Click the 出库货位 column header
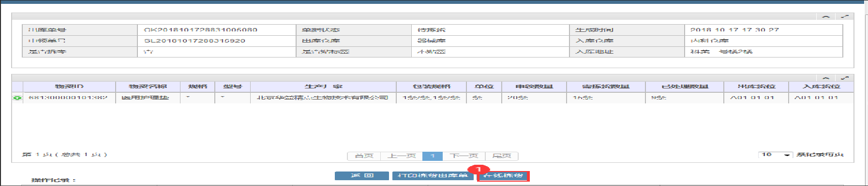This screenshot has width=868, height=186. click(x=756, y=86)
